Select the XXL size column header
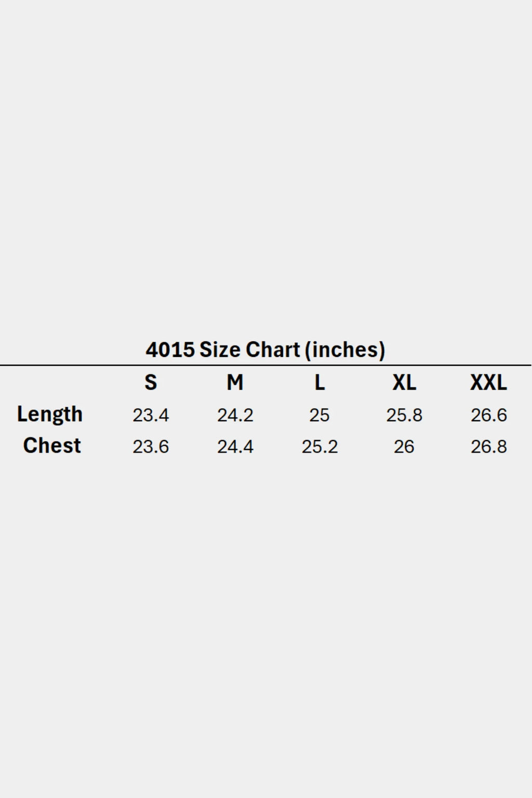532x798 pixels. pos(488,383)
